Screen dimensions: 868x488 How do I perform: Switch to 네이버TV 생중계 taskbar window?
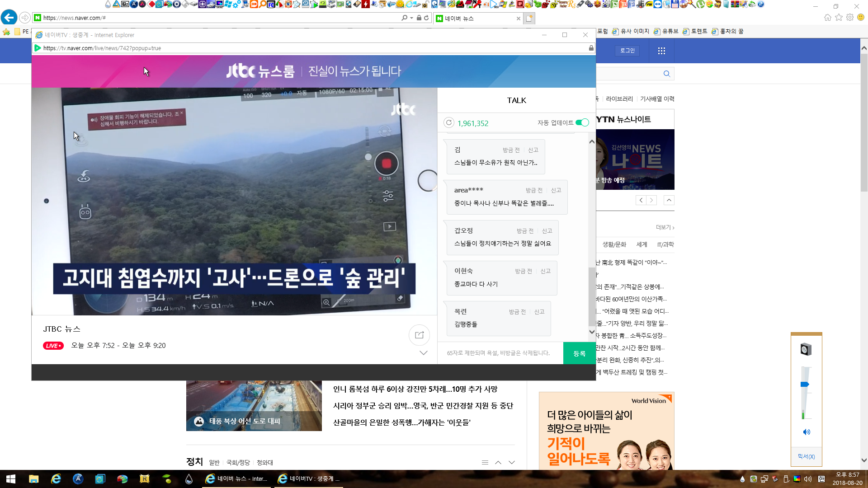point(309,479)
